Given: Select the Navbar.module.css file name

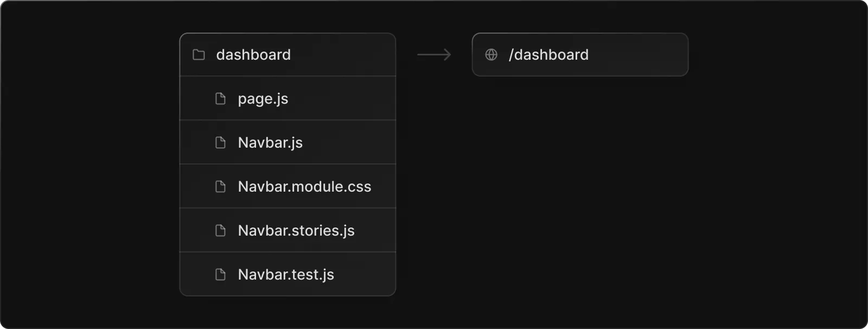Looking at the screenshot, I should click(x=304, y=187).
